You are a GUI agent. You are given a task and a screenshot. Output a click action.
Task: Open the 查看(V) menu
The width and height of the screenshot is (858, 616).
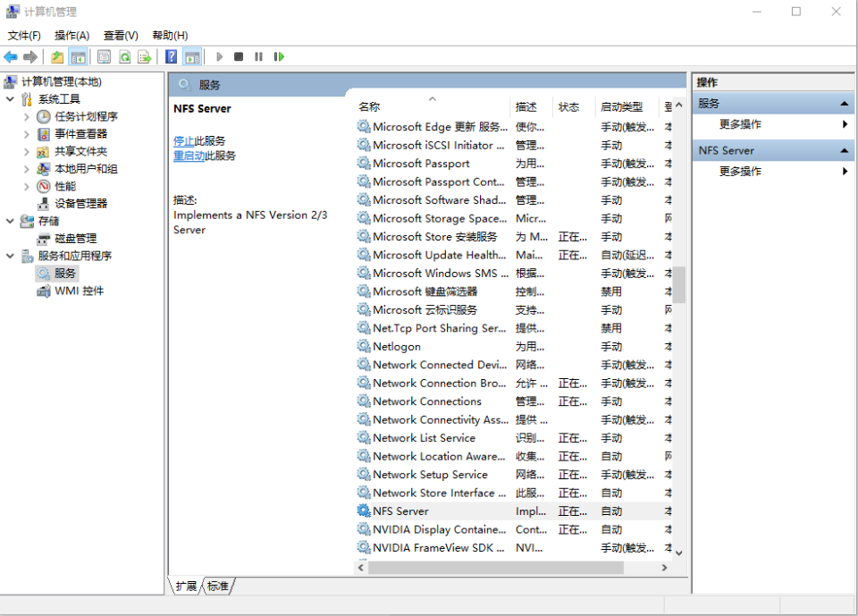pos(121,36)
